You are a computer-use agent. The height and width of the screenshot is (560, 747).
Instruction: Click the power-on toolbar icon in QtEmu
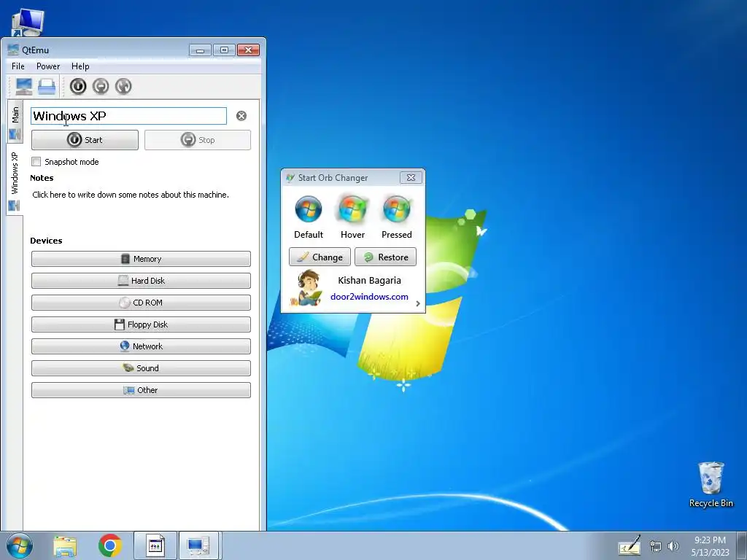click(x=78, y=86)
